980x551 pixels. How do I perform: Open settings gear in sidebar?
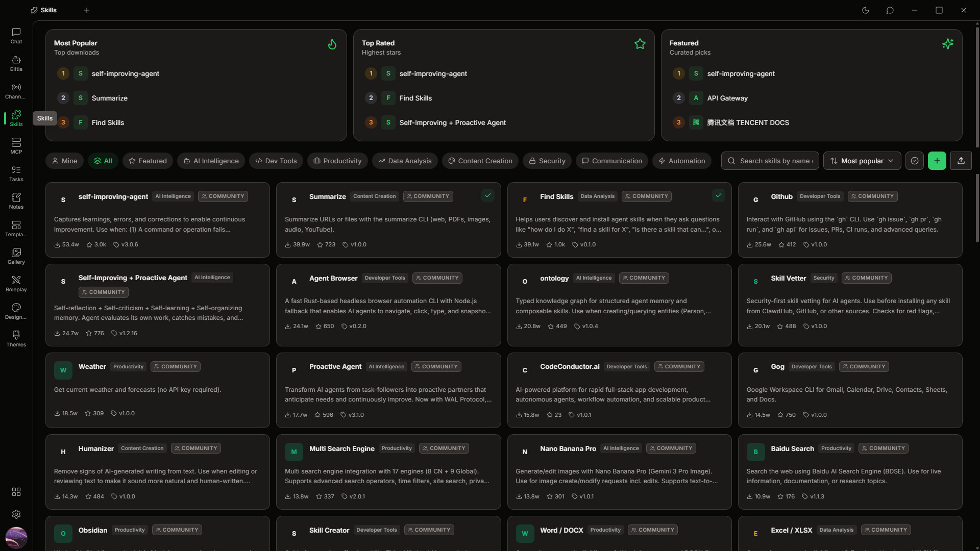16,514
